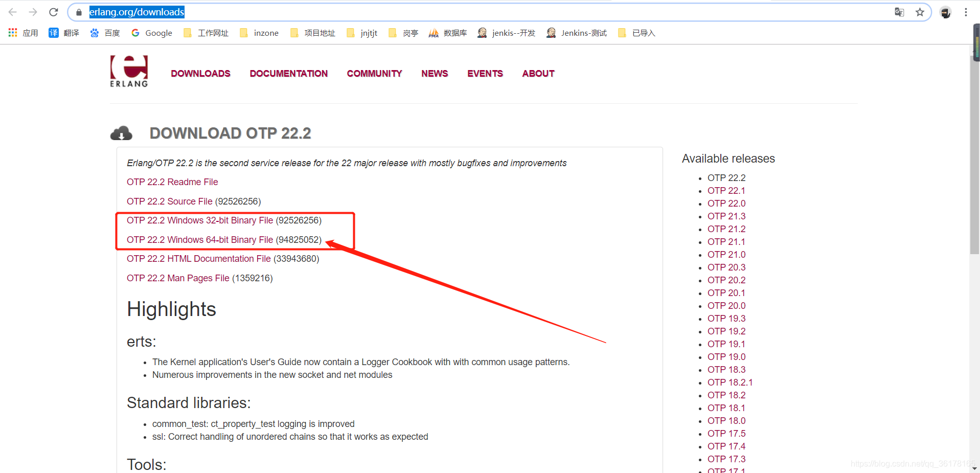The image size is (980, 473).
Task: Select OTP 21.1 release
Action: click(x=726, y=242)
